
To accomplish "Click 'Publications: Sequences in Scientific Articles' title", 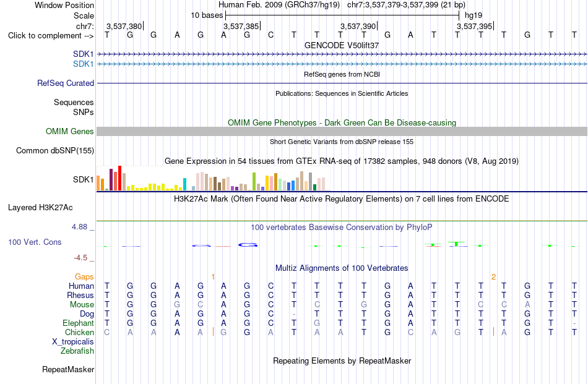I will tap(342, 93).
